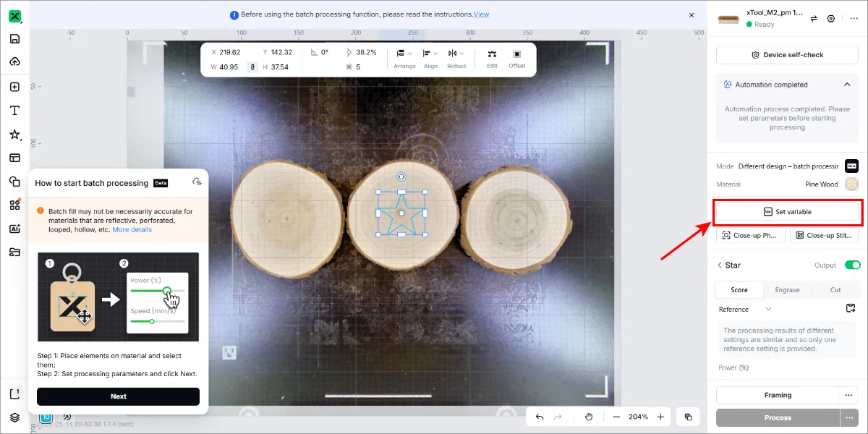Switch to the Engrave tab

787,290
